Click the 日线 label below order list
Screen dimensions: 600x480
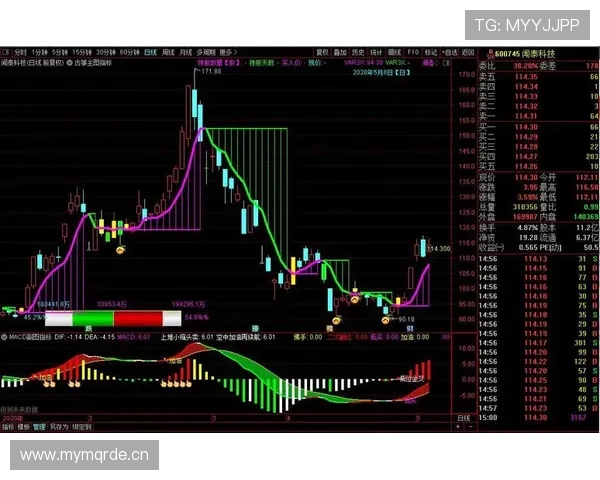[463, 417]
